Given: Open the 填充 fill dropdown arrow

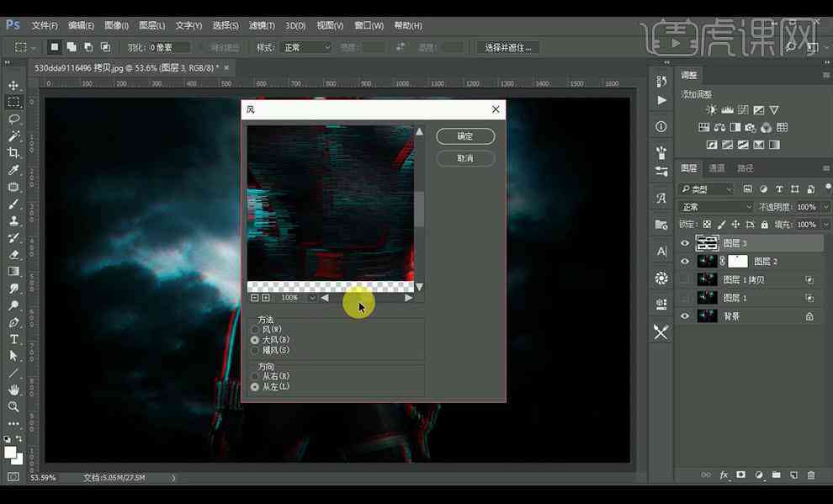Looking at the screenshot, I should coord(825,225).
